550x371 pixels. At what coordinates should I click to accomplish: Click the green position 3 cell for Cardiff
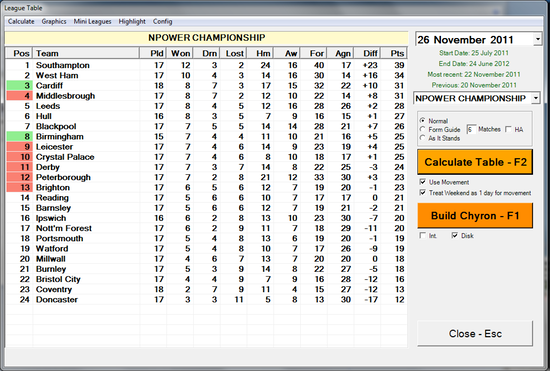tap(19, 86)
